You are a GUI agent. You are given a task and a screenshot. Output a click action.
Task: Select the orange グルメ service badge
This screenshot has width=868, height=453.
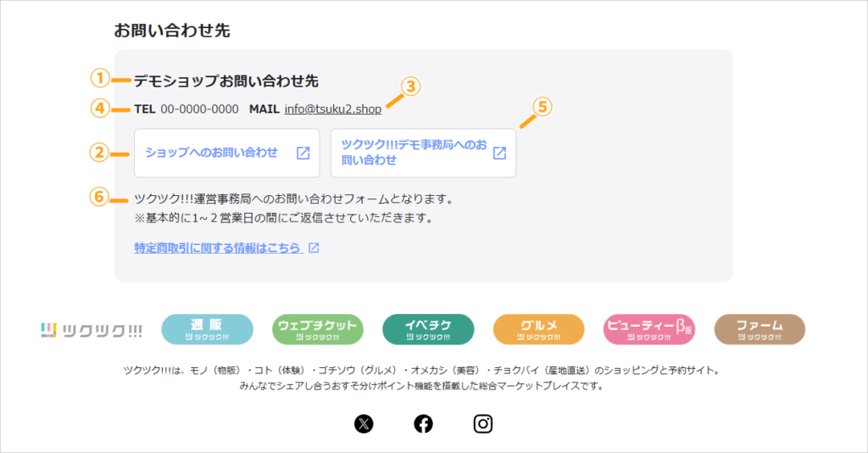539,330
